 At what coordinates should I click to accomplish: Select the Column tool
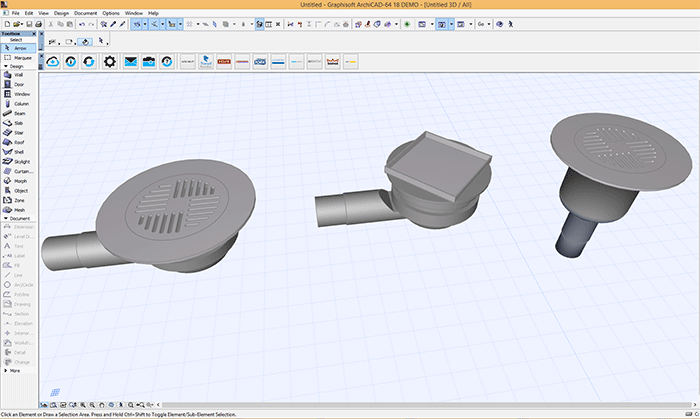pos(18,104)
